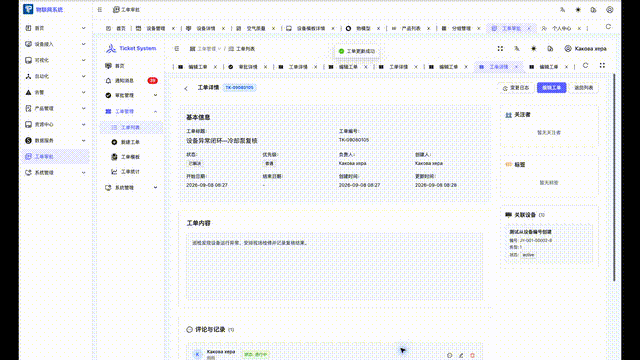The width and height of the screenshot is (640, 360).
Task: Click the IoT platform logo in the outer header
Action: (x=28, y=9)
